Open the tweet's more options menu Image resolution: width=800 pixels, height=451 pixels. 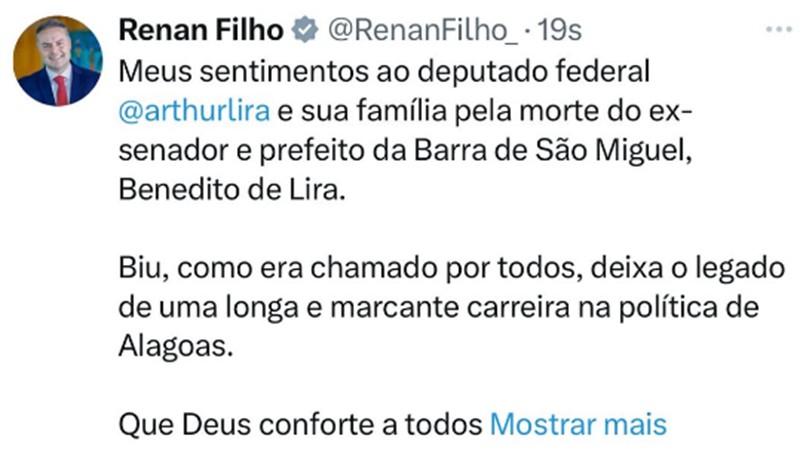click(x=777, y=30)
